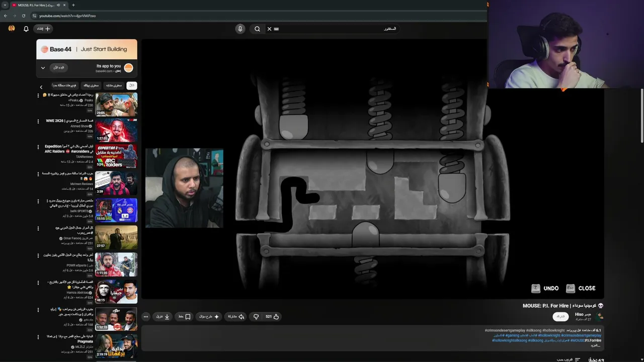Open the account avatar menu

pyautogui.click(x=12, y=29)
